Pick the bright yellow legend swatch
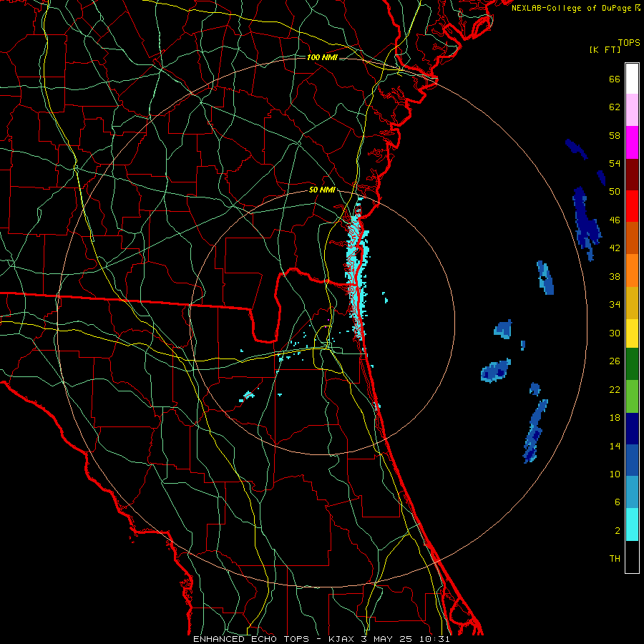 click(632, 333)
